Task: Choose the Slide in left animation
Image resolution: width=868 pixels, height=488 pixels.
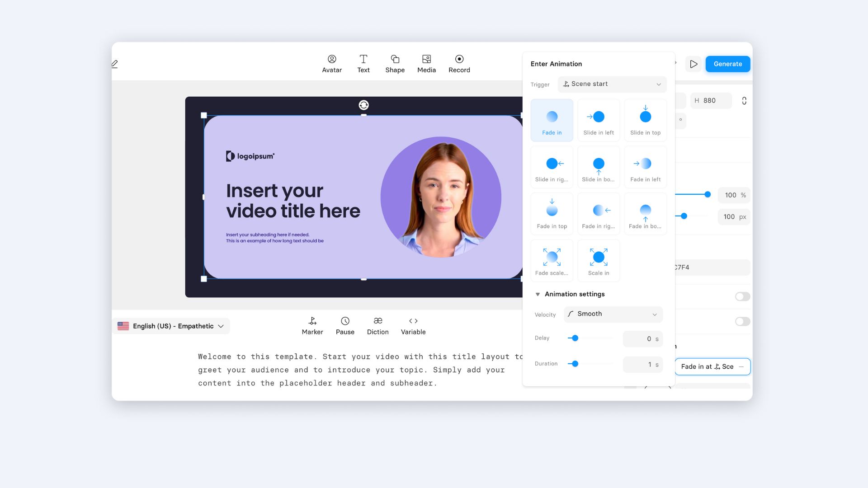Action: coord(599,121)
